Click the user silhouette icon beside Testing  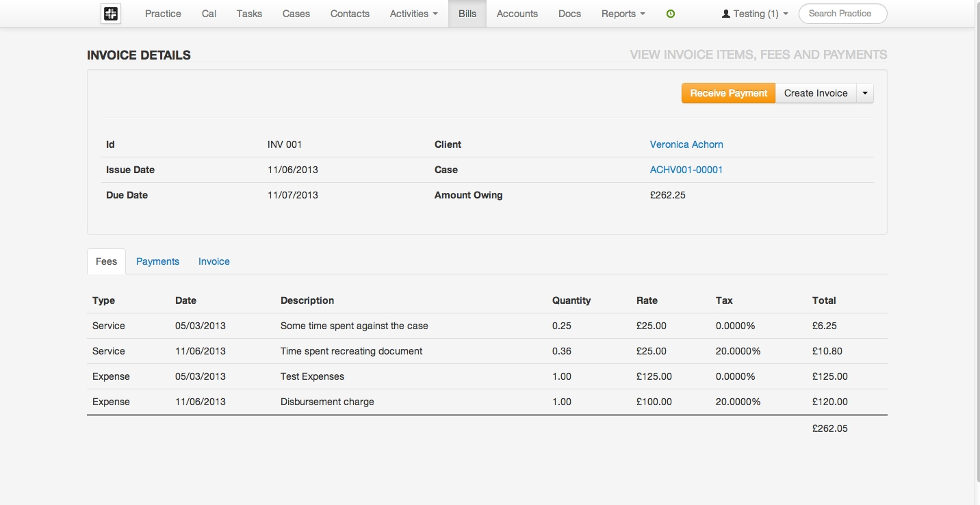[x=725, y=13]
